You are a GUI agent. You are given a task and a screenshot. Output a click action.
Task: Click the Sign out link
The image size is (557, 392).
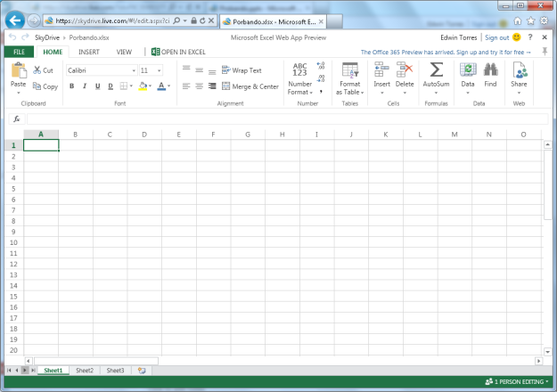pos(497,37)
